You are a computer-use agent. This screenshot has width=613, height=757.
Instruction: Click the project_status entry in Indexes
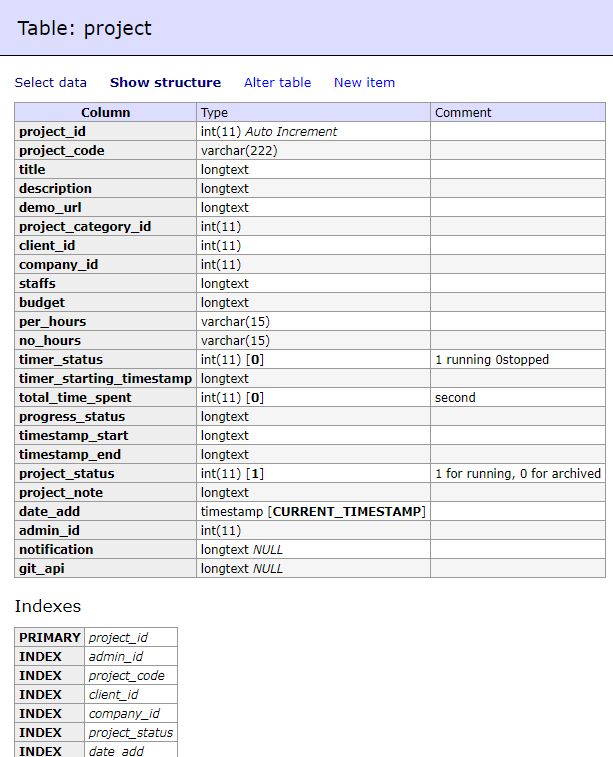pyautogui.click(x=131, y=732)
